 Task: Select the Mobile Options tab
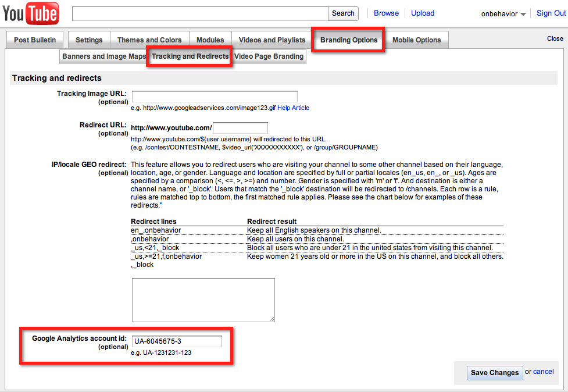416,40
